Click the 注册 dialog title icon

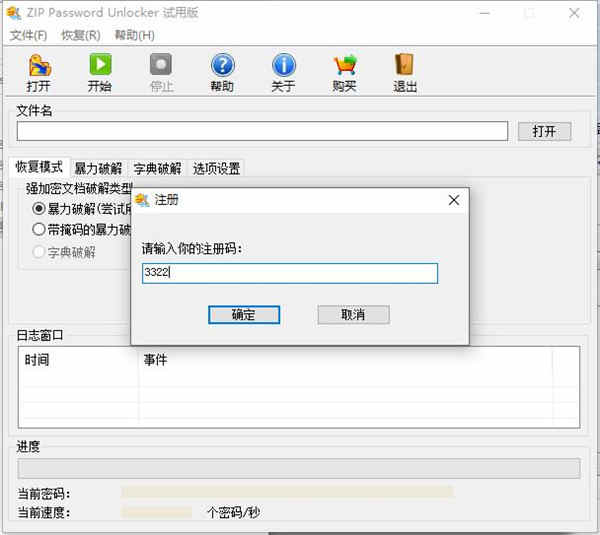[x=142, y=200]
